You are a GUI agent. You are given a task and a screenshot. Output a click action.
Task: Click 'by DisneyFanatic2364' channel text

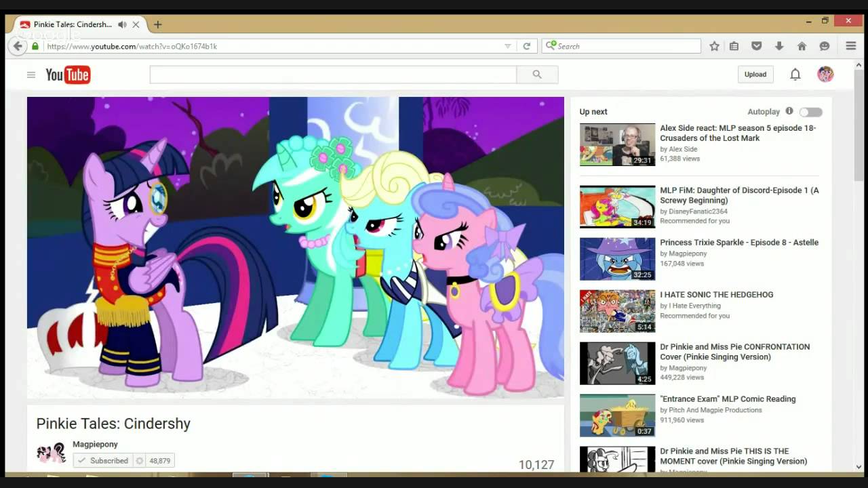point(694,211)
